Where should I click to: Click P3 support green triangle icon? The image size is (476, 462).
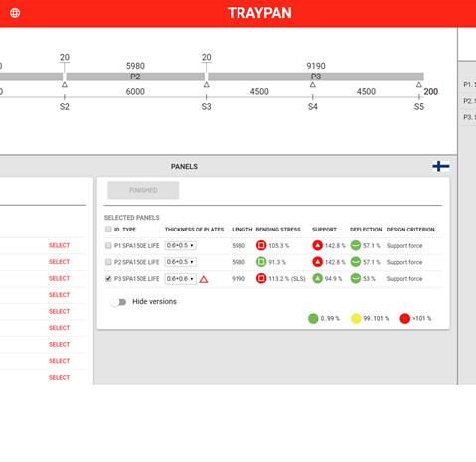[317, 279]
